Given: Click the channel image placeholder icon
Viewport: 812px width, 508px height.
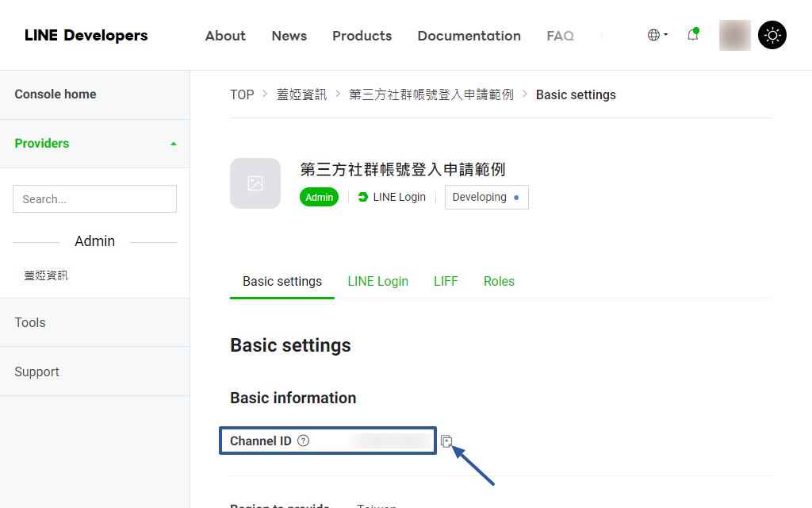Looking at the screenshot, I should [x=255, y=183].
